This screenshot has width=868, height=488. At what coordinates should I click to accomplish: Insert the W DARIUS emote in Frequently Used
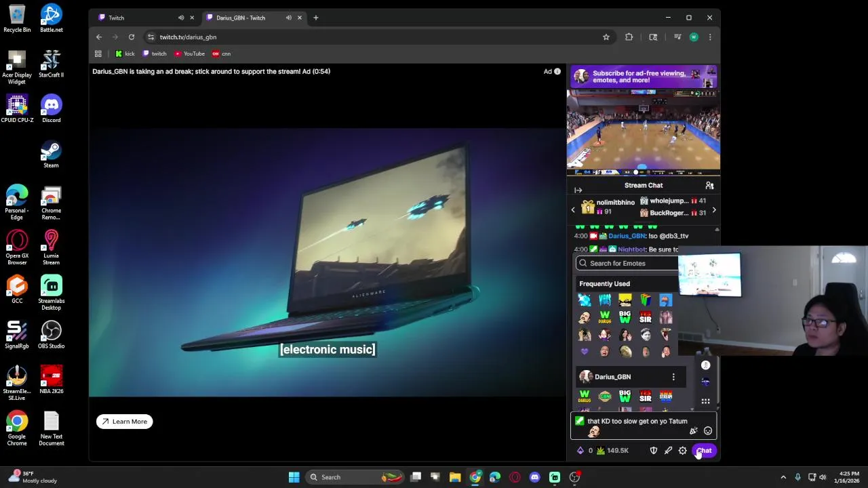[605, 317]
